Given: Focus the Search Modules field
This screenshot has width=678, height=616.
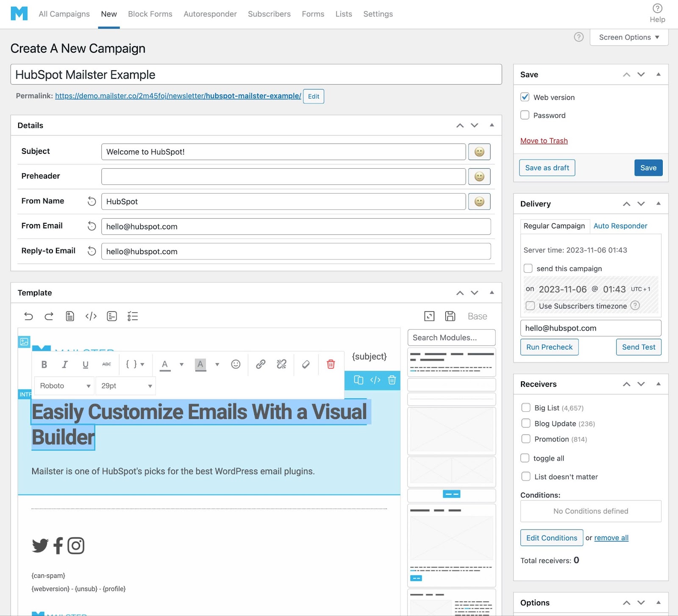Looking at the screenshot, I should (x=451, y=338).
